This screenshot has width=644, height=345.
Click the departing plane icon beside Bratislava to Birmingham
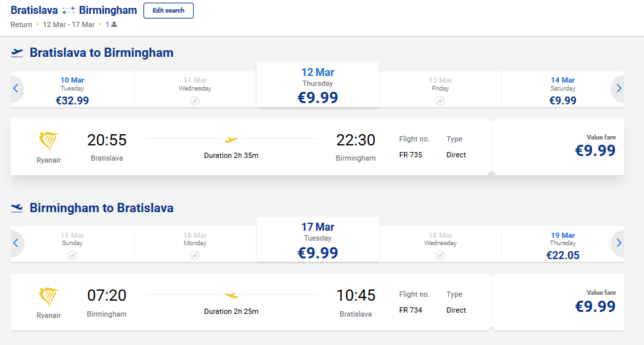(17, 53)
